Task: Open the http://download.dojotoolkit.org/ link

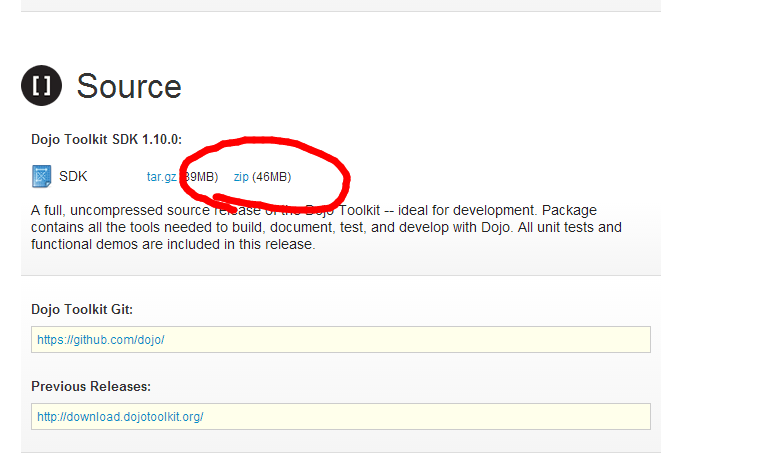Action: (x=120, y=417)
